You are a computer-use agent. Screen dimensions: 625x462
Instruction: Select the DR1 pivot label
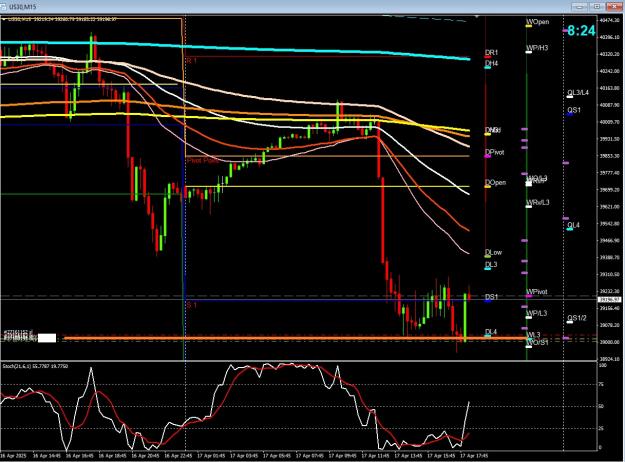coord(491,53)
